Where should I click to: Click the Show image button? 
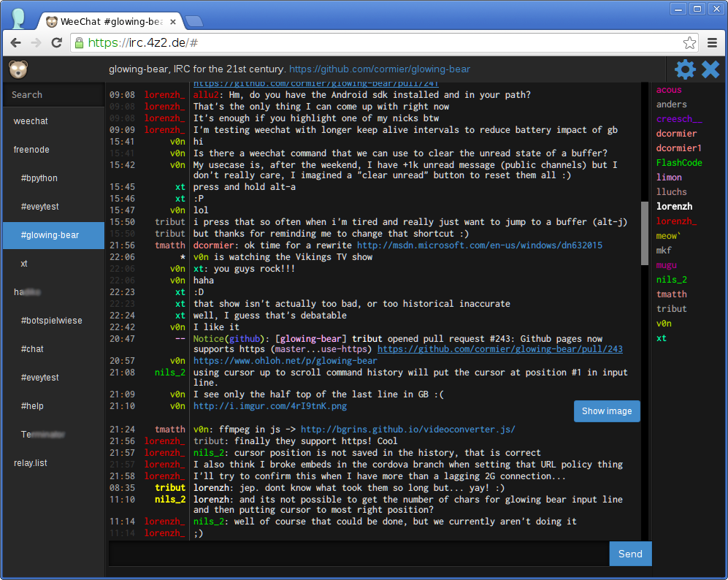click(x=607, y=411)
